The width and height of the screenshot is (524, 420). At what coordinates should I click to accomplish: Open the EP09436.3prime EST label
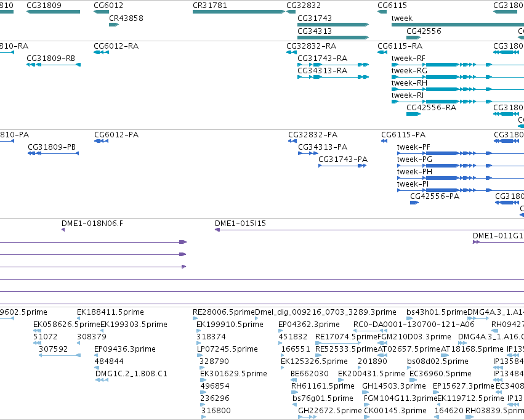124,349
